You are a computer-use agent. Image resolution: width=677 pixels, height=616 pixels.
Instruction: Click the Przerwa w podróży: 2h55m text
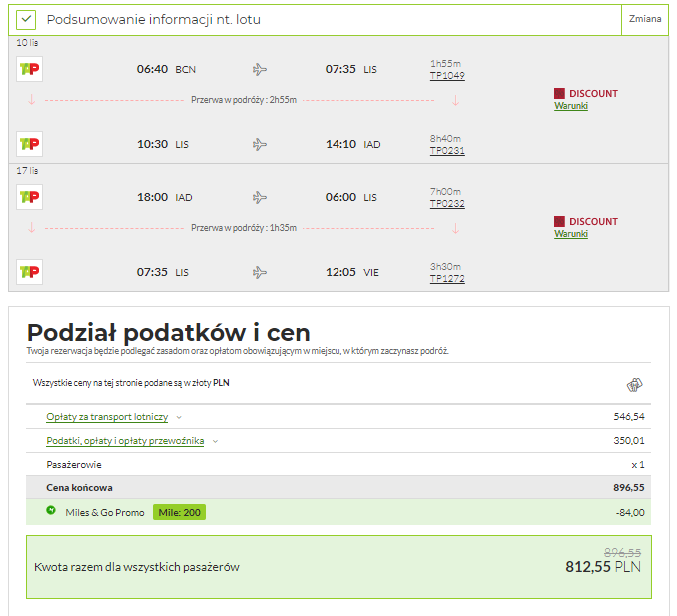tap(244, 100)
